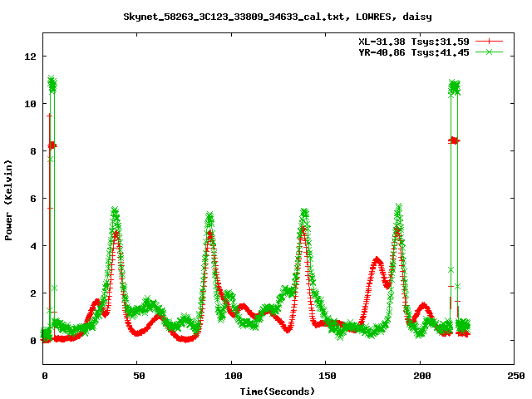
Task: Click y-axis tick label 8
Action: click(x=33, y=151)
